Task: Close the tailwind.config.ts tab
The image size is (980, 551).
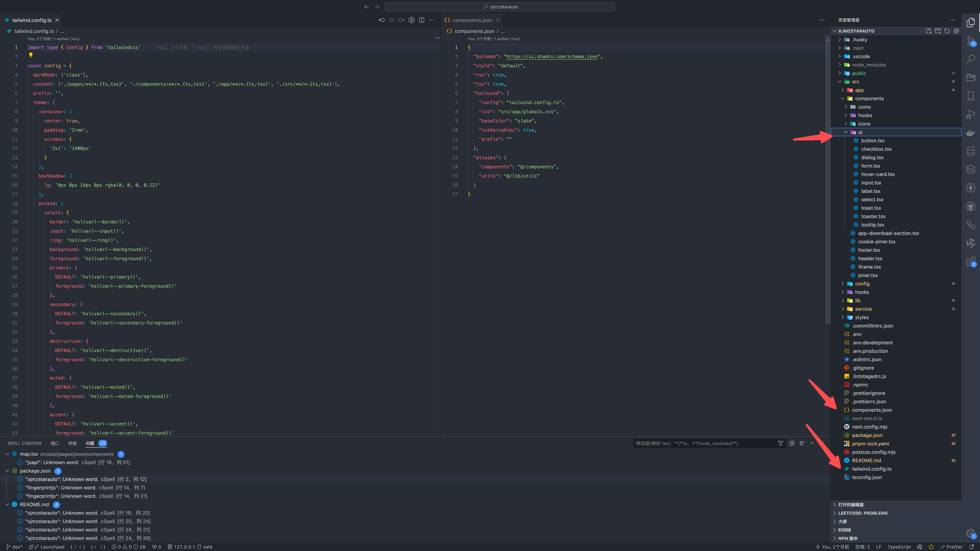Action: tap(57, 20)
